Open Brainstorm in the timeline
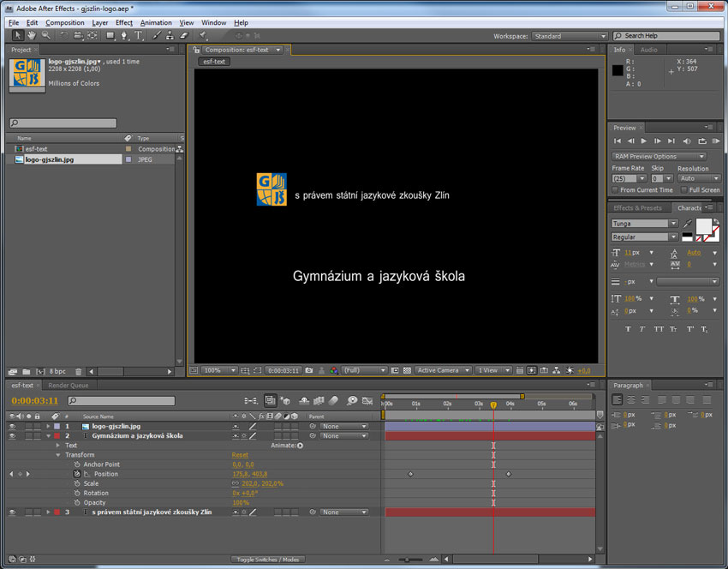 coord(352,400)
